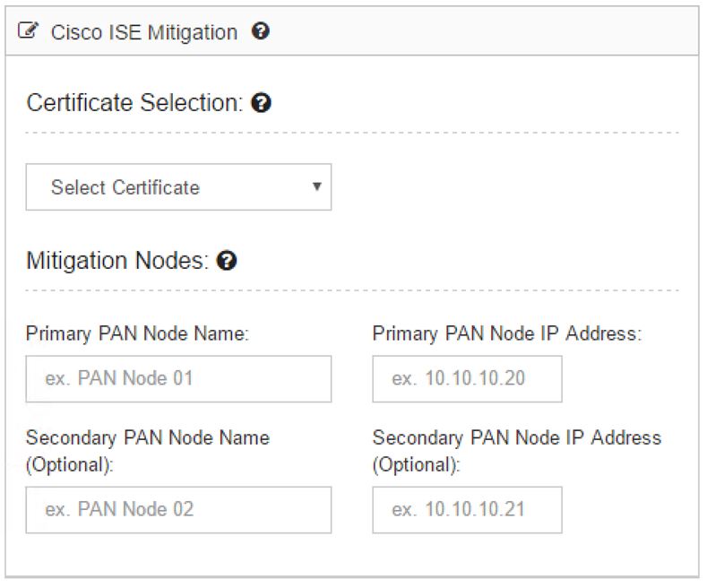
Task: Click the Certificate Selection heading text
Action: (x=134, y=103)
